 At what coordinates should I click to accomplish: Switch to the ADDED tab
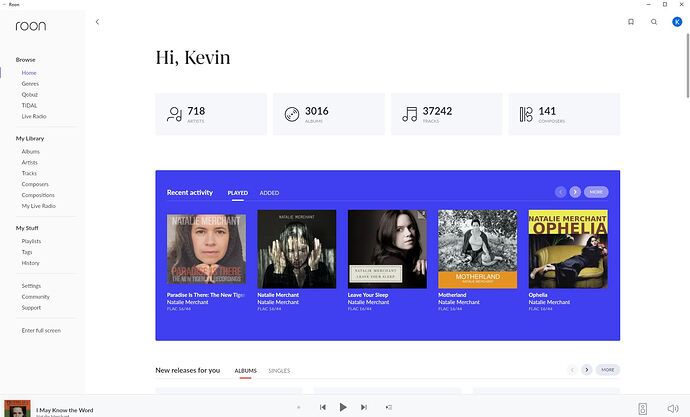(269, 193)
